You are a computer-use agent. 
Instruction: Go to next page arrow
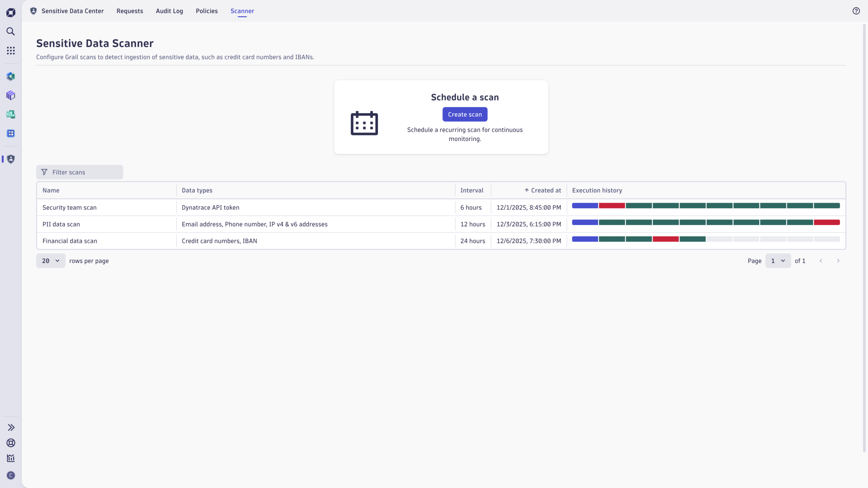pyautogui.click(x=838, y=261)
